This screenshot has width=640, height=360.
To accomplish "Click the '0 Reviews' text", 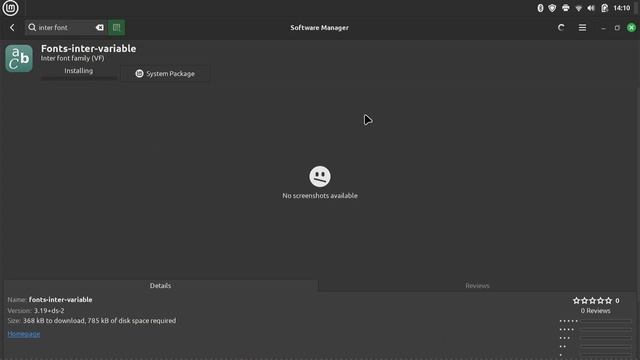I will tap(596, 311).
